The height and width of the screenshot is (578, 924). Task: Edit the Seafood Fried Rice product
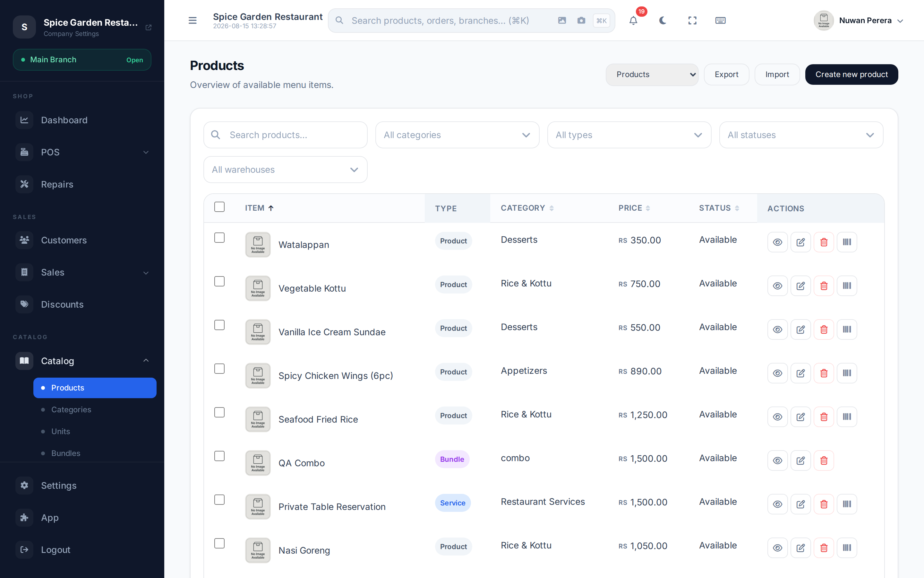coord(801,417)
